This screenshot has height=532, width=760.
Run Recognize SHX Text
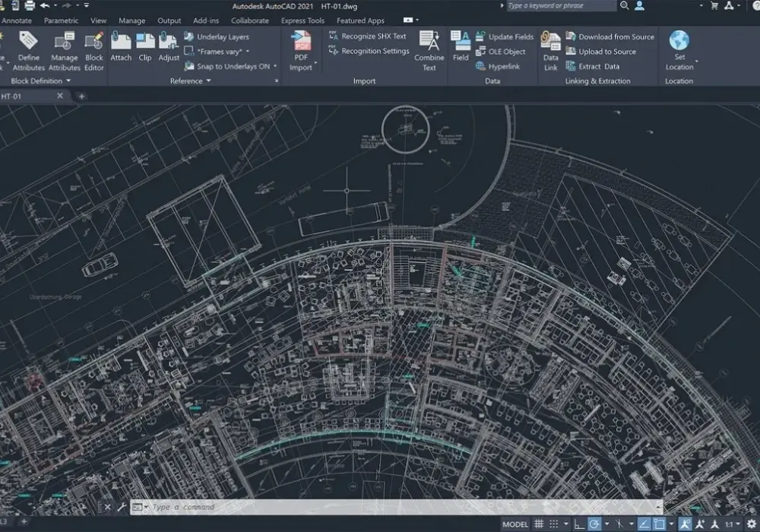pos(367,36)
